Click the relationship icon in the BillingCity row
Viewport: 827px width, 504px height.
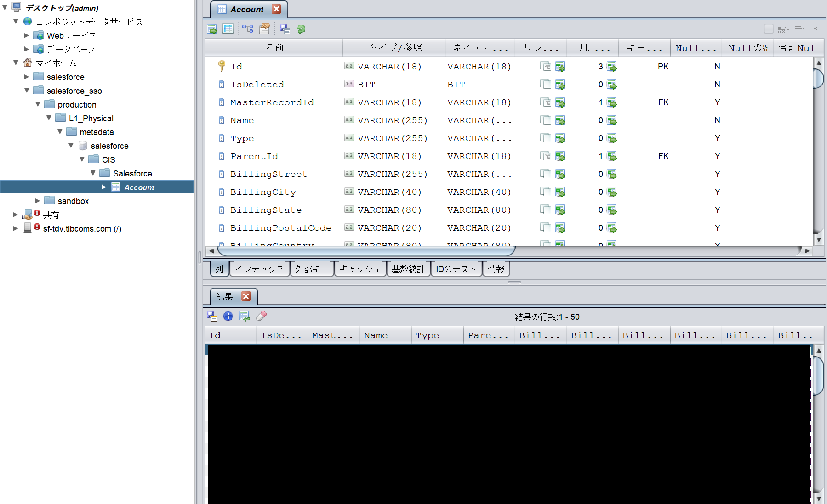point(546,192)
